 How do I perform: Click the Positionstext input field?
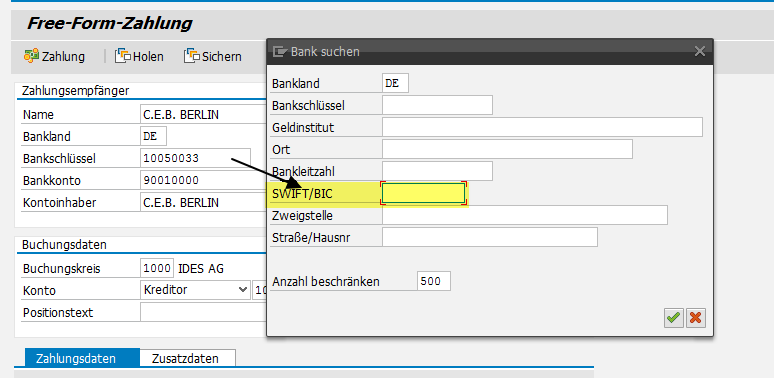point(203,312)
